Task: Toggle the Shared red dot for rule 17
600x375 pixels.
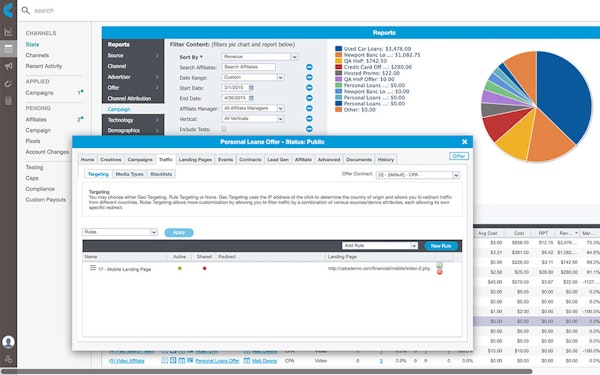Action: click(205, 269)
